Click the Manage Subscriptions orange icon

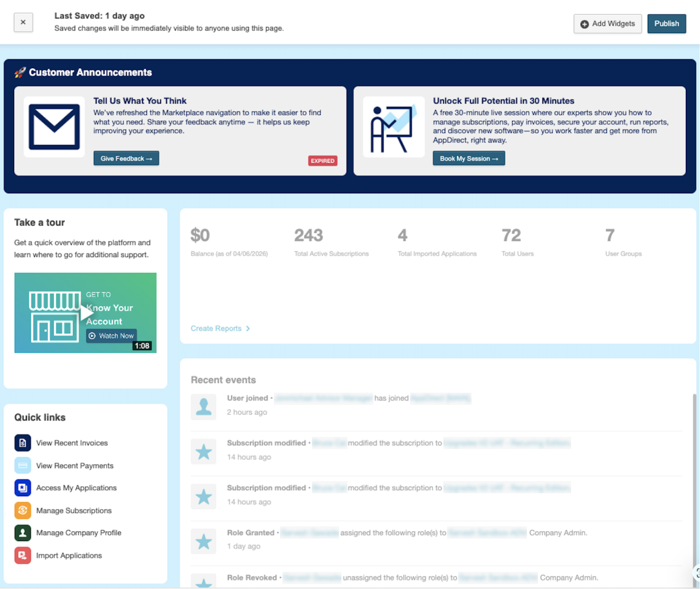click(23, 510)
